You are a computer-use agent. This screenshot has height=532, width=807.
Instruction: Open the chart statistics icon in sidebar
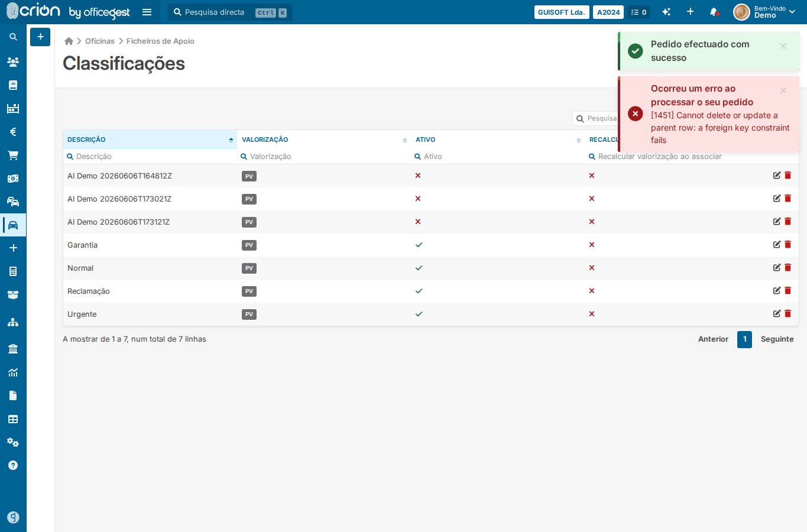[x=13, y=372]
